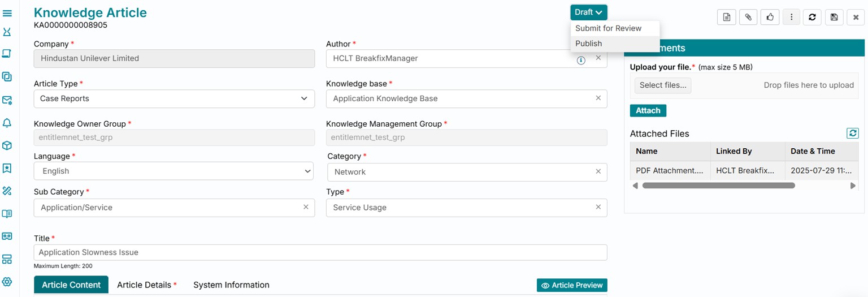Click the thumbs-up feedback icon
This screenshot has height=297, width=868.
coord(770,18)
